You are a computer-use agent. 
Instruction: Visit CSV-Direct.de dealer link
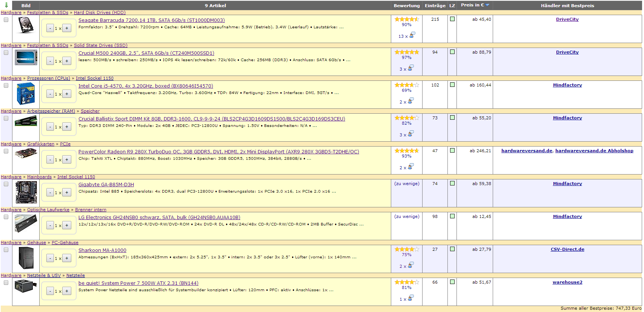(x=567, y=249)
